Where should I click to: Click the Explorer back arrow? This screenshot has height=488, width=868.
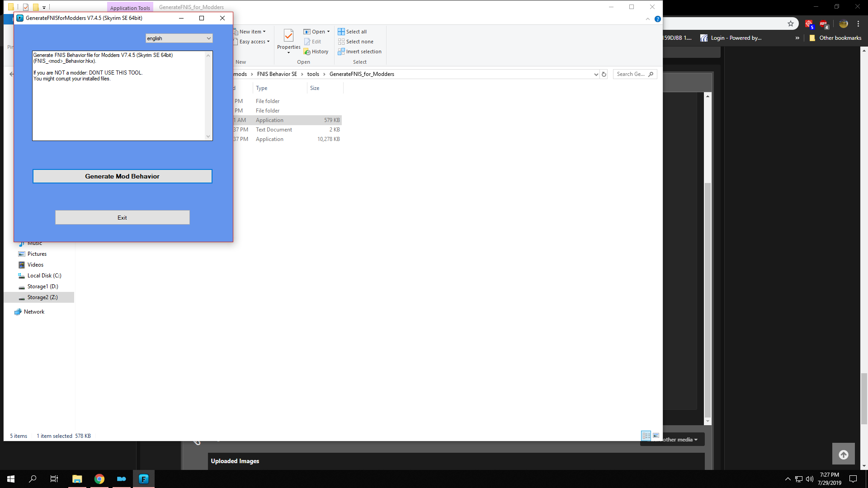(x=12, y=74)
